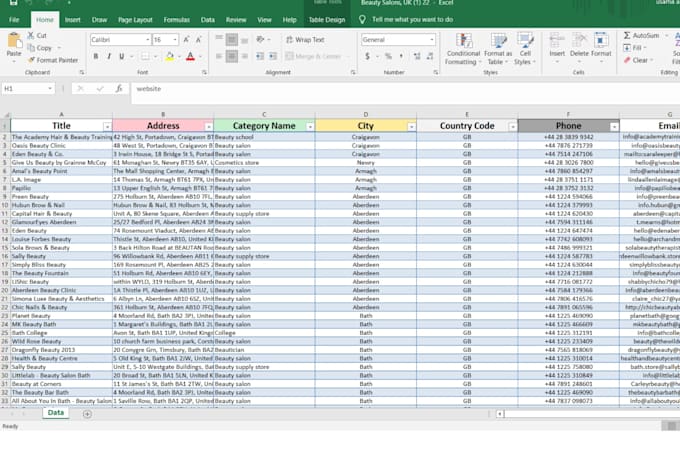The width and height of the screenshot is (680, 453).
Task: Add a new sheet with plus button
Action: (x=87, y=414)
